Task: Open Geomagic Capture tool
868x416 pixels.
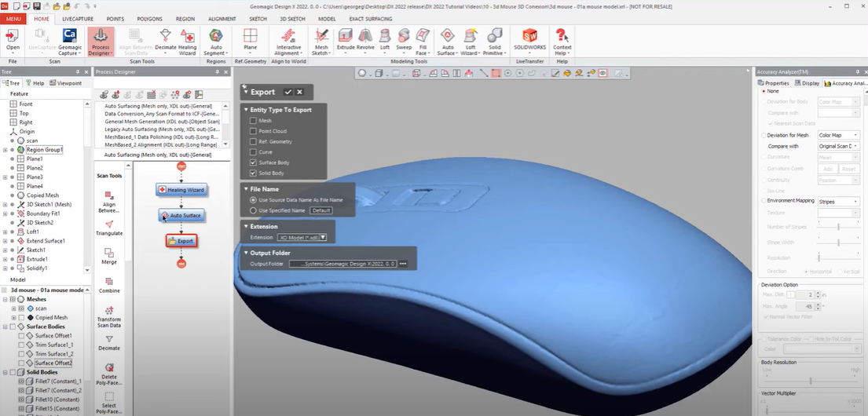Action: (x=70, y=42)
